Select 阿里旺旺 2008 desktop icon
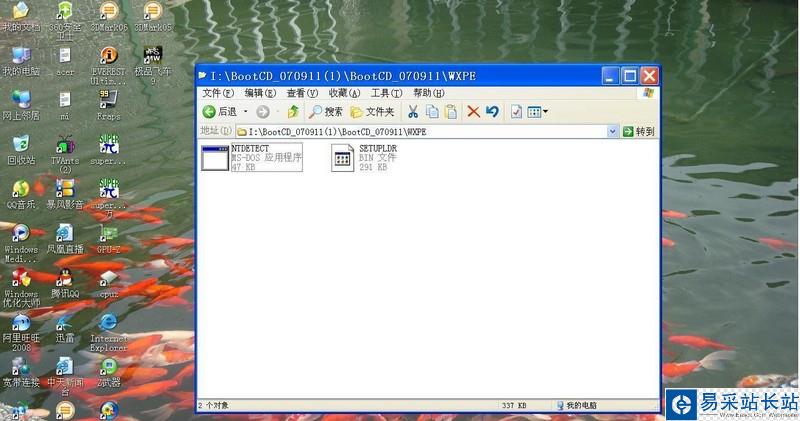 [x=21, y=332]
